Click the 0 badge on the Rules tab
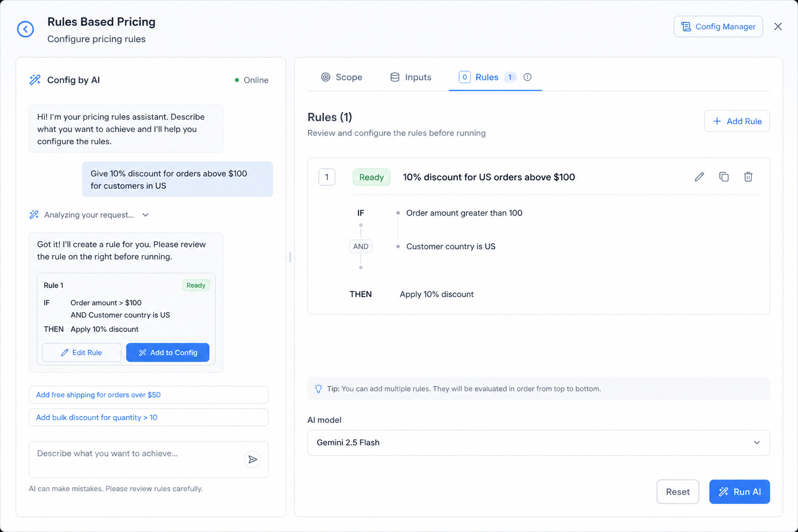 click(x=464, y=77)
